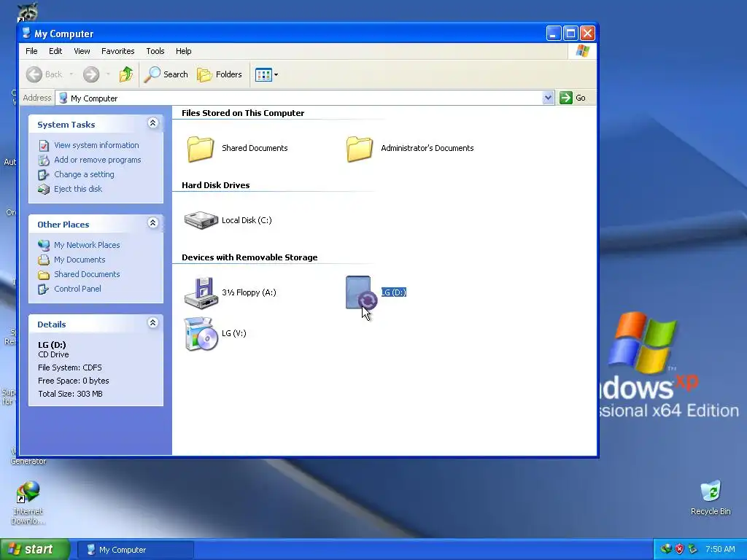Click Eject this disk link

coord(78,189)
